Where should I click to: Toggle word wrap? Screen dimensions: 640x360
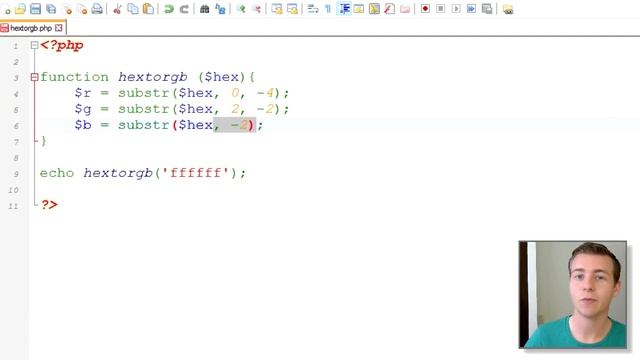[313, 9]
